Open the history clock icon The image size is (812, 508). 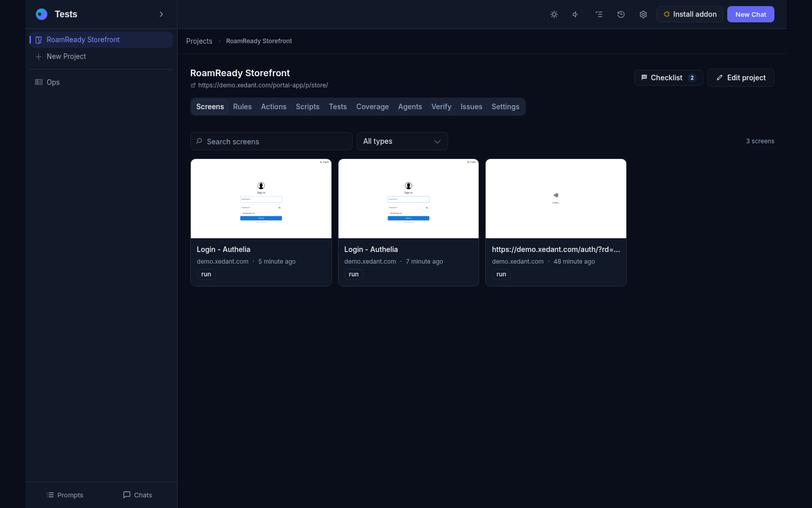(621, 14)
